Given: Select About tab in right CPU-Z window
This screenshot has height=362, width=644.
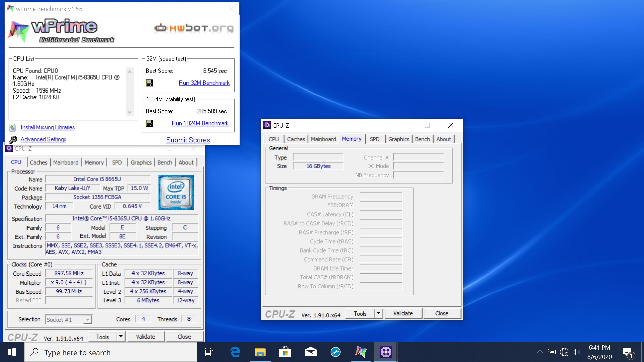Looking at the screenshot, I should (x=444, y=139).
